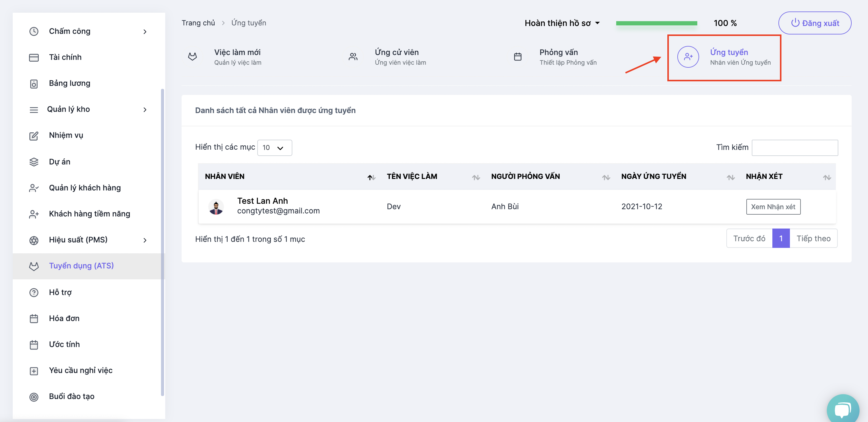The width and height of the screenshot is (868, 422).
Task: Click the target icon beside Buổi đào tạo
Action: point(34,397)
